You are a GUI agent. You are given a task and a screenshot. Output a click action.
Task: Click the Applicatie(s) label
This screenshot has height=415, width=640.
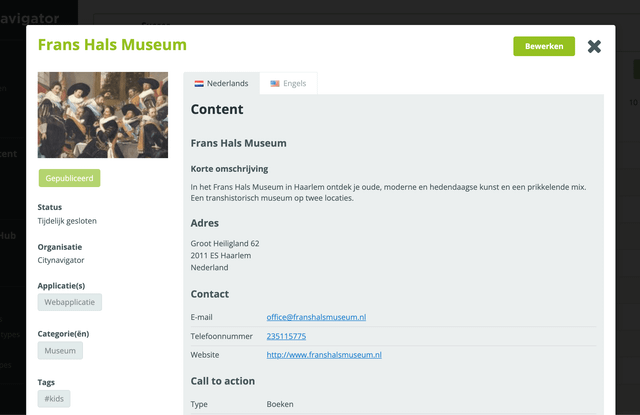tap(61, 286)
